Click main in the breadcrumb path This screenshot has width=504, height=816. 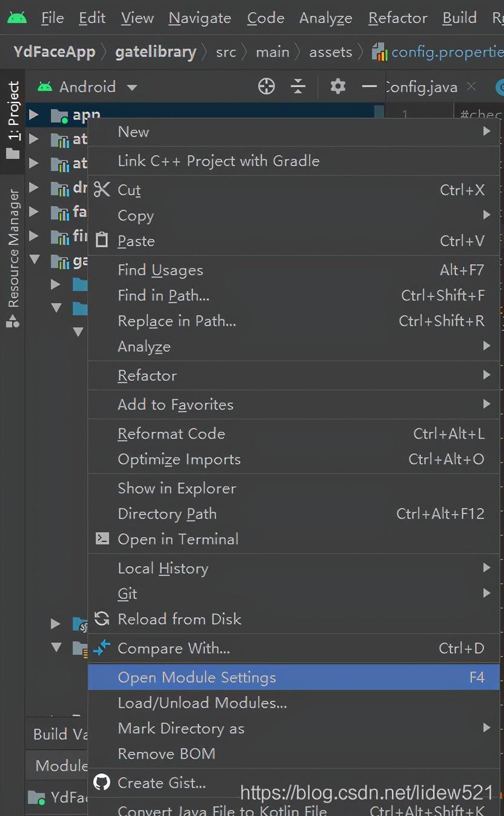pyautogui.click(x=273, y=52)
